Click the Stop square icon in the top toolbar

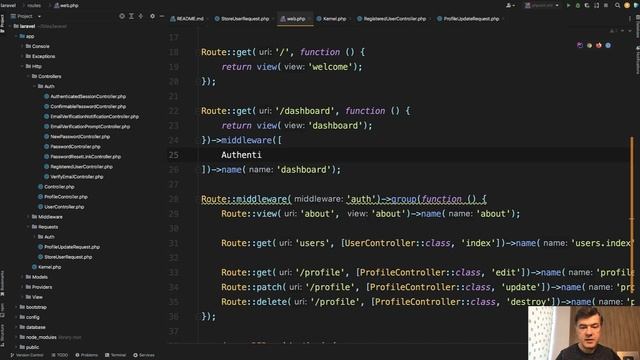[x=606, y=5]
